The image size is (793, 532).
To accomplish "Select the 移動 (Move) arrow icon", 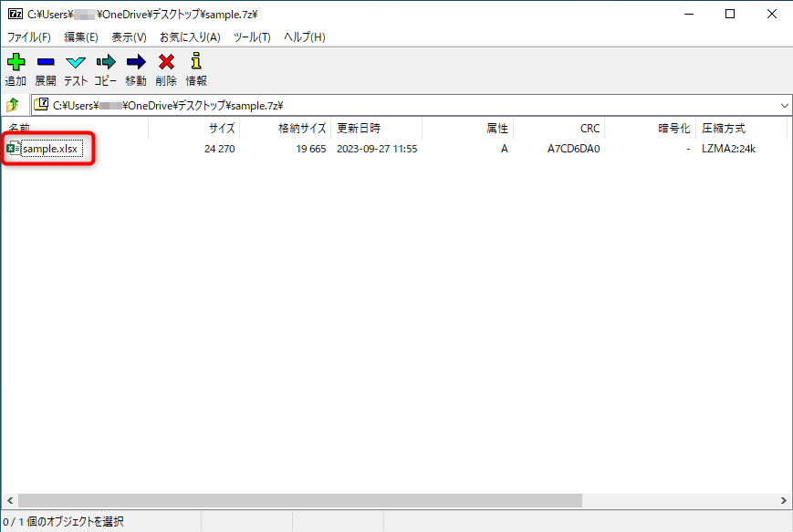I will (x=135, y=62).
